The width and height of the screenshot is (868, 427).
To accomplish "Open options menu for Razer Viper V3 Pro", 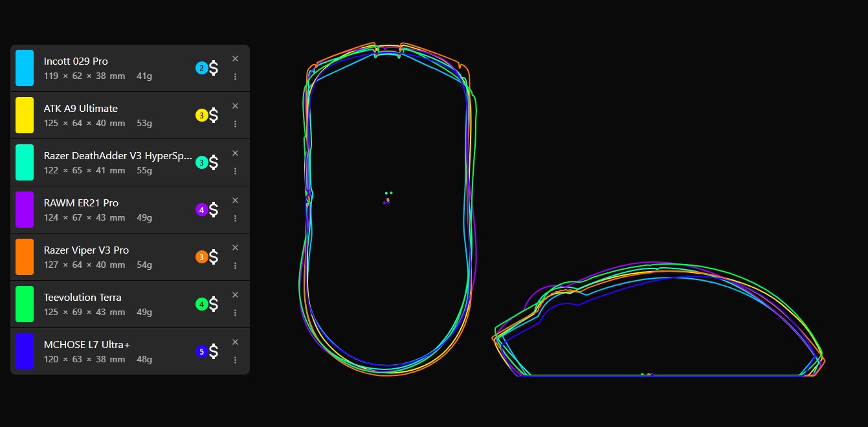I will 235,265.
